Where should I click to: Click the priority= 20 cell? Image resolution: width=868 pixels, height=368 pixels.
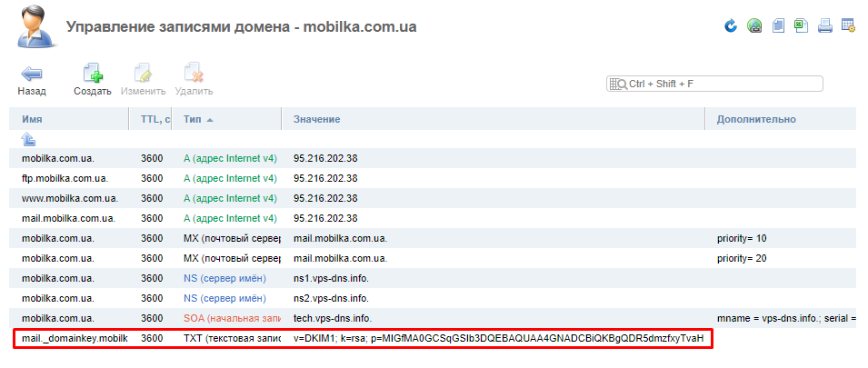742,258
